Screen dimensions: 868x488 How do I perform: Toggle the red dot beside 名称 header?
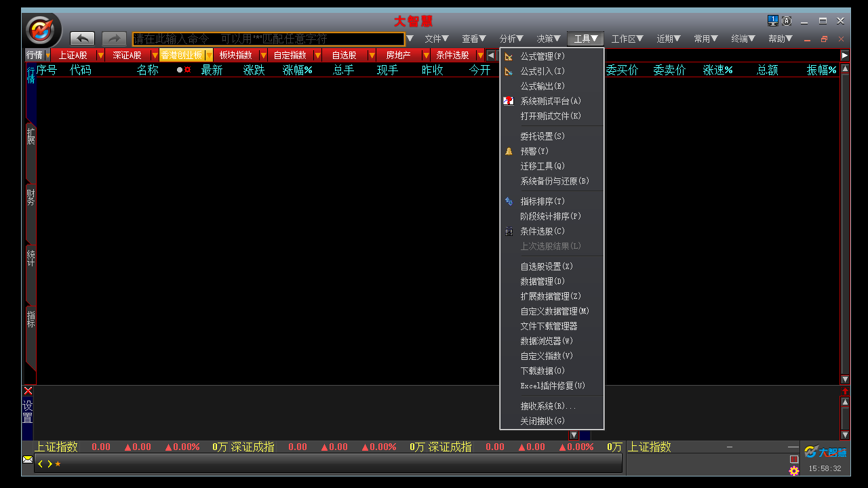click(x=178, y=69)
